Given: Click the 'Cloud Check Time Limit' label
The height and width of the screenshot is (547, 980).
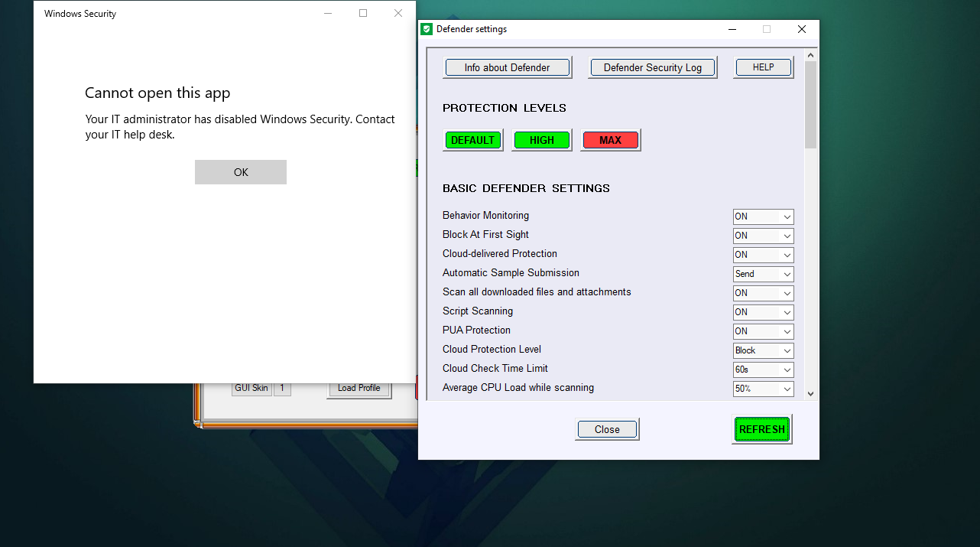Looking at the screenshot, I should coord(495,369).
